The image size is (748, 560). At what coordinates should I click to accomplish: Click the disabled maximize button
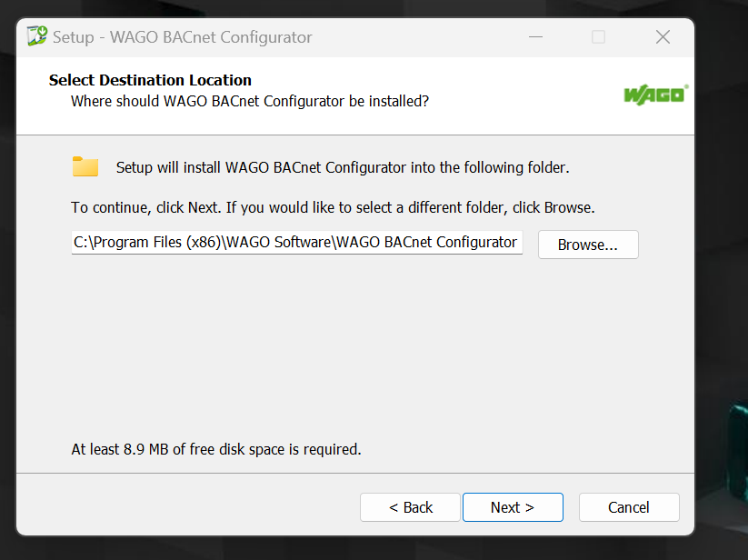[598, 36]
